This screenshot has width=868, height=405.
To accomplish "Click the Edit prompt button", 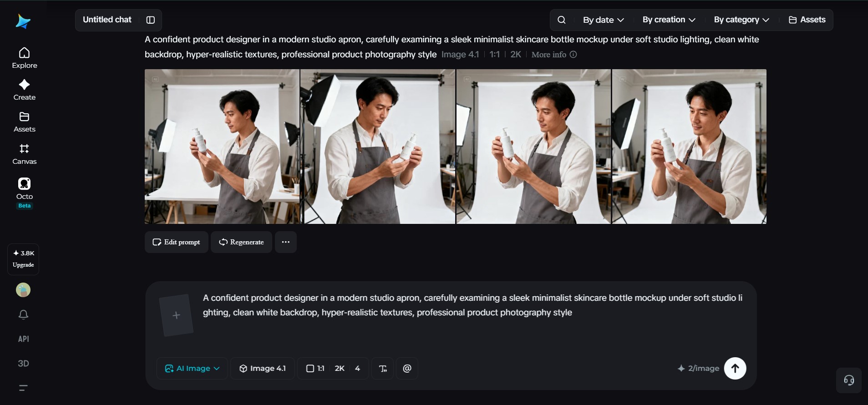I will [177, 242].
